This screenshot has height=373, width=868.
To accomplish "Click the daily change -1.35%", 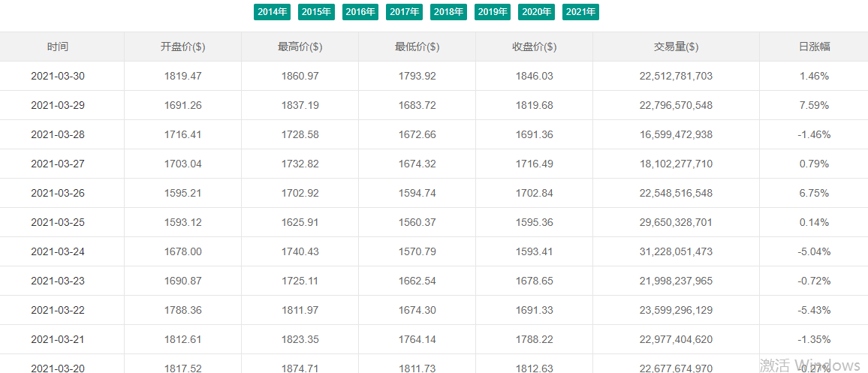I will pos(814,339).
